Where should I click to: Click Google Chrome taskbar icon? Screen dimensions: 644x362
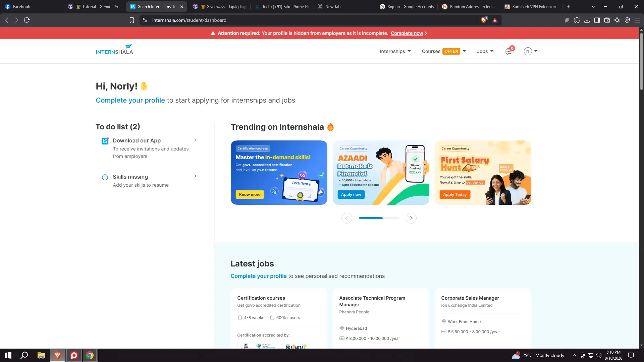click(x=90, y=355)
